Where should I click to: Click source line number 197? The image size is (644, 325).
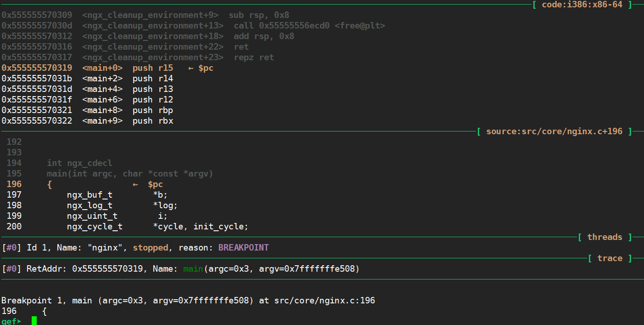click(14, 195)
